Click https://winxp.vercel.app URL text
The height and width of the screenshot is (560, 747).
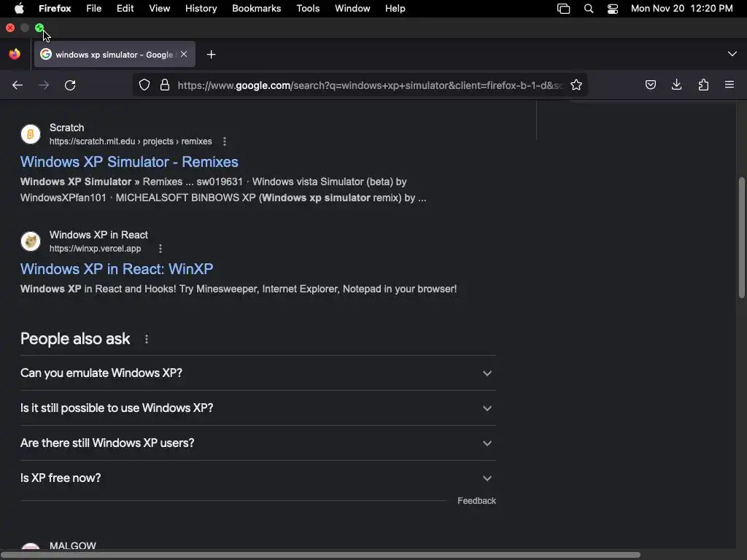click(x=96, y=249)
